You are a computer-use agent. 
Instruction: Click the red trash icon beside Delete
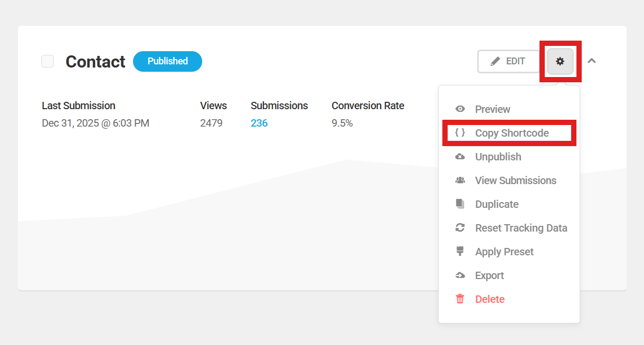(460, 299)
